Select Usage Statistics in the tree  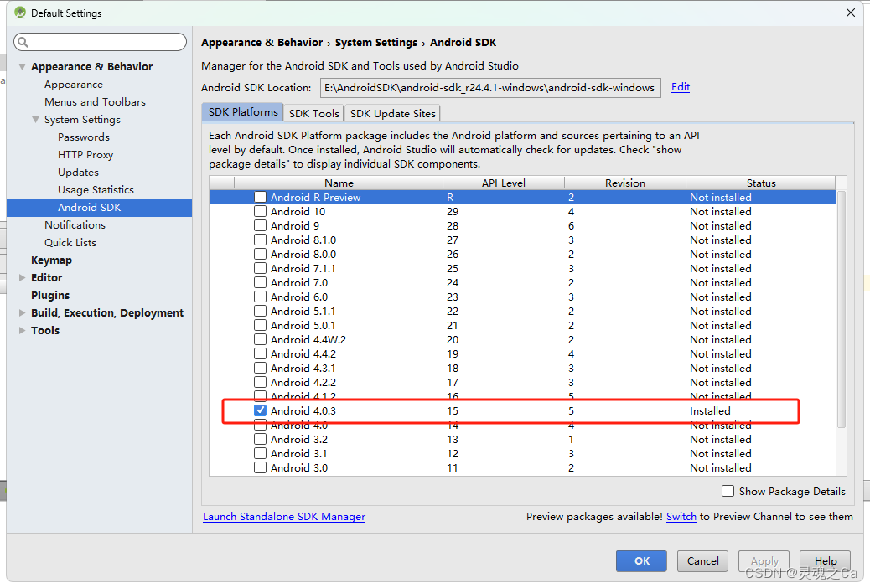(x=96, y=189)
